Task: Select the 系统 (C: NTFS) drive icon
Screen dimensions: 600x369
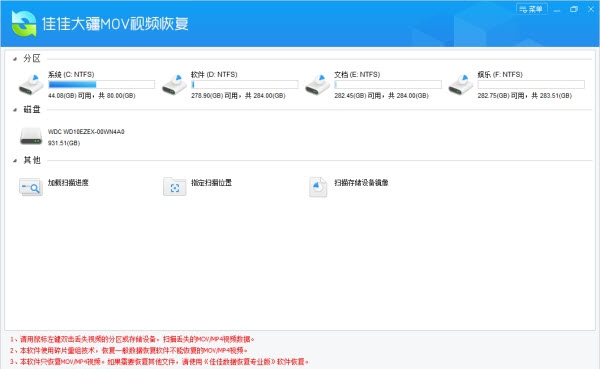Action: 31,85
